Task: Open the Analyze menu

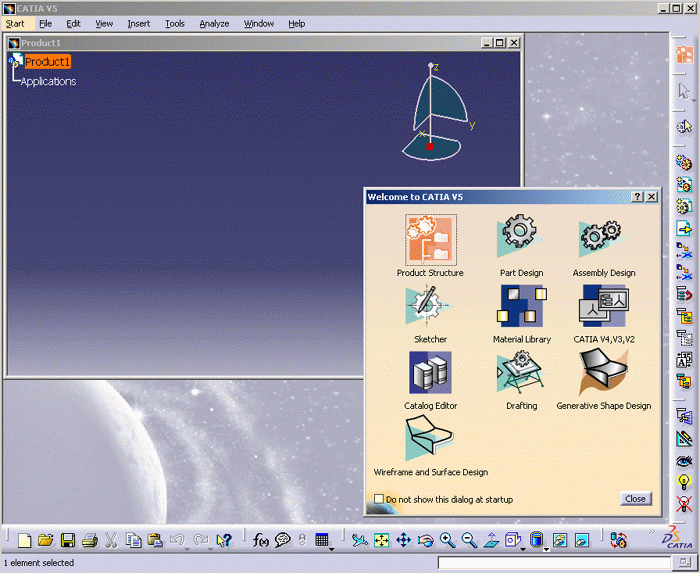Action: pos(214,23)
